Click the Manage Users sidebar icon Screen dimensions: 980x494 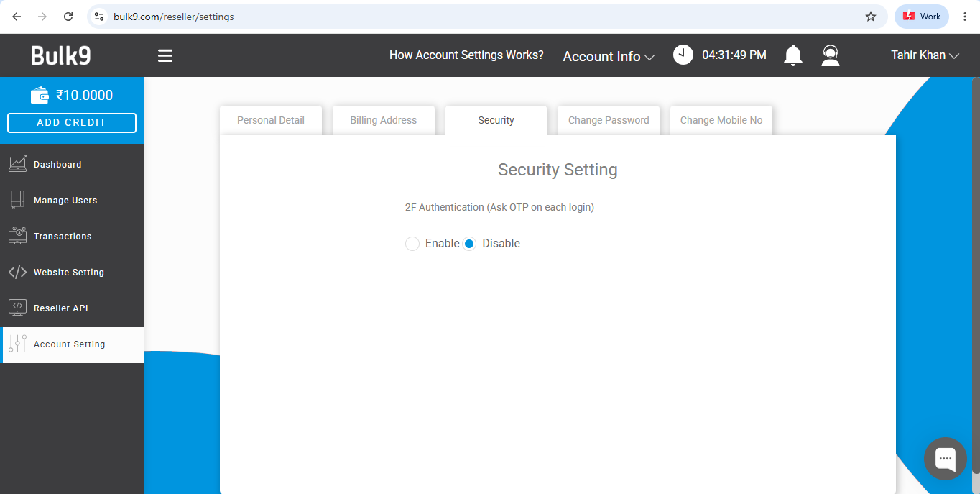tap(18, 200)
